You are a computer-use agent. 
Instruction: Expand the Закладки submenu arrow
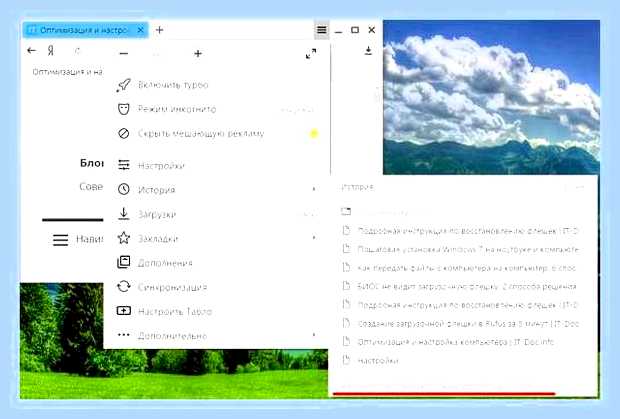click(x=314, y=238)
